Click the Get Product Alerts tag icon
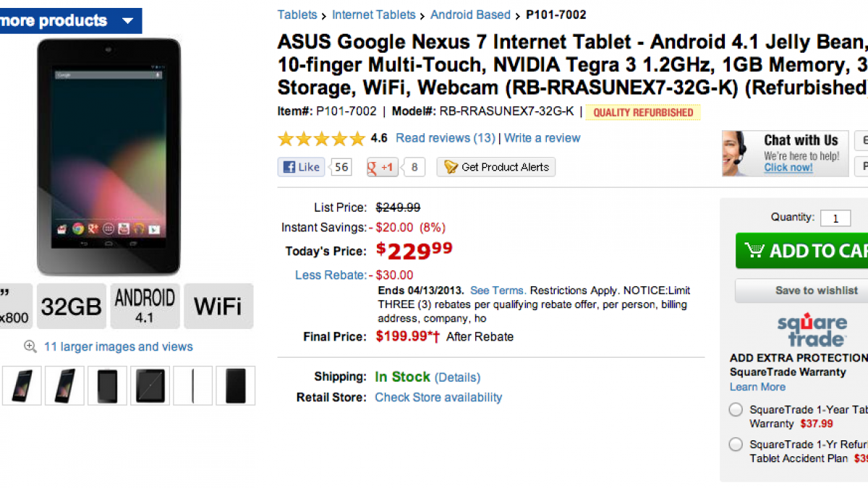 pyautogui.click(x=451, y=167)
